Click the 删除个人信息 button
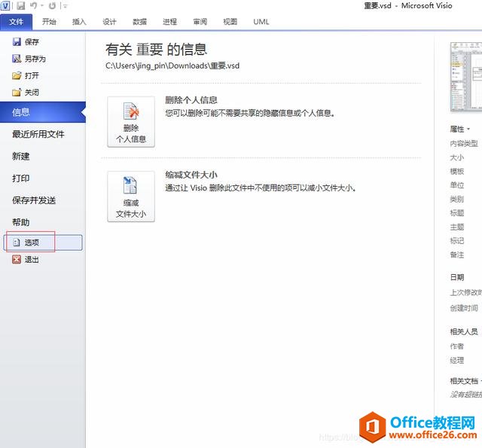482x448 pixels. tap(131, 122)
